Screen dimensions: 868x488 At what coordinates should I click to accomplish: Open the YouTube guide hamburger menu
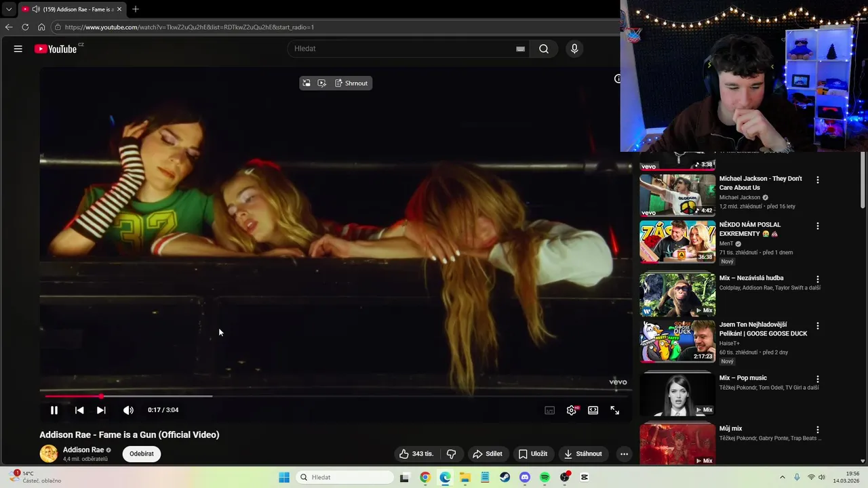click(18, 49)
